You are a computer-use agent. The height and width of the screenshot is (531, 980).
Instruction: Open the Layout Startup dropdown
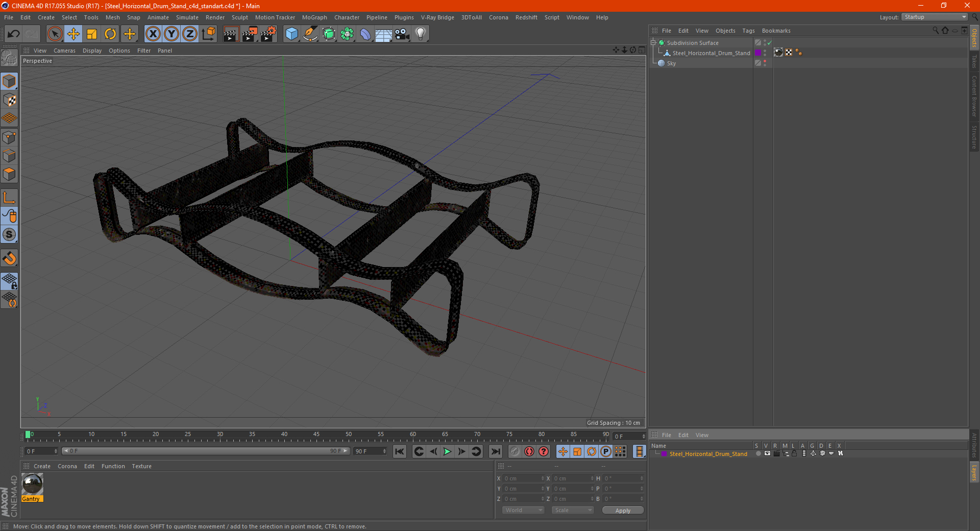935,17
